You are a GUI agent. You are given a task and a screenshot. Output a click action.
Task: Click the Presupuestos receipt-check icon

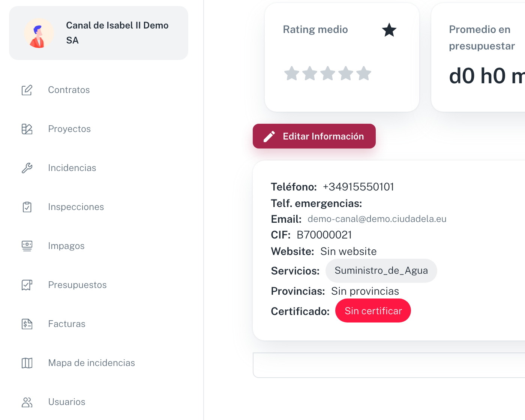pos(27,285)
